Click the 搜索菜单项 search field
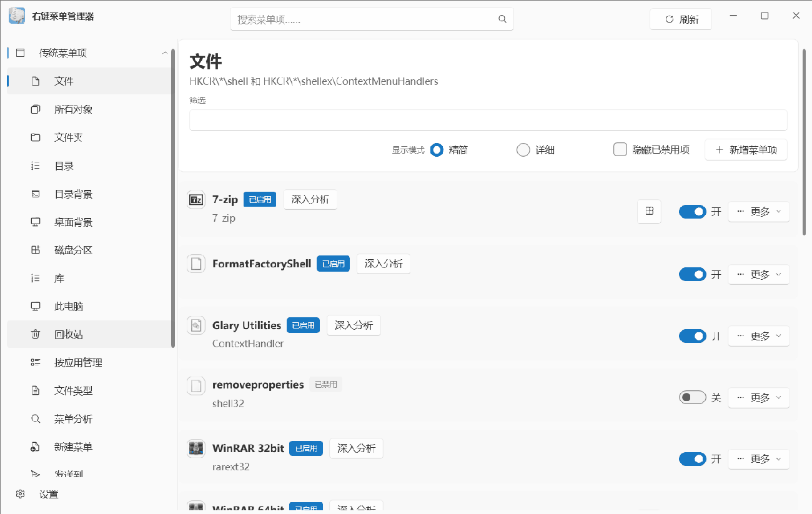 tap(372, 19)
